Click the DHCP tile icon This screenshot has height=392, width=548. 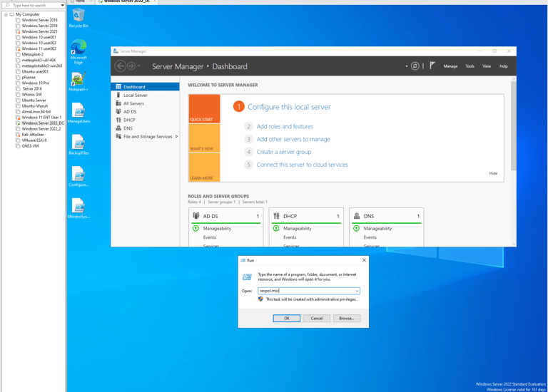(276, 216)
